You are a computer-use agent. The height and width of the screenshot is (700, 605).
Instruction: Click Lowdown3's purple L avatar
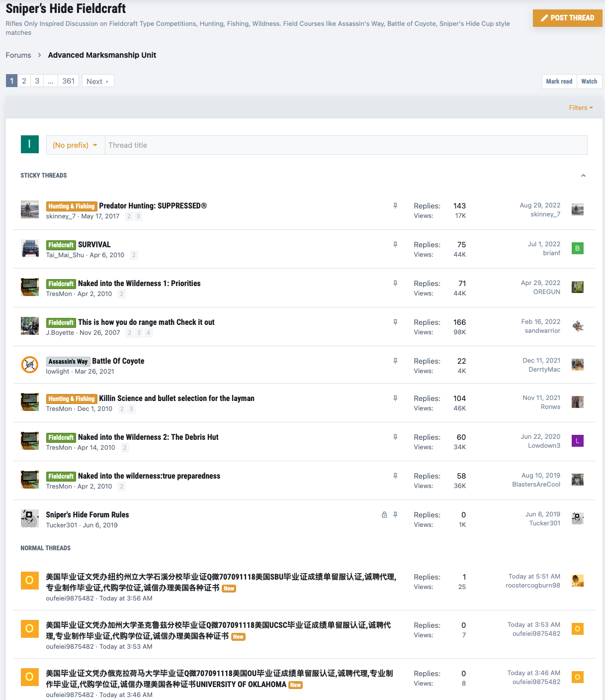coord(577,441)
